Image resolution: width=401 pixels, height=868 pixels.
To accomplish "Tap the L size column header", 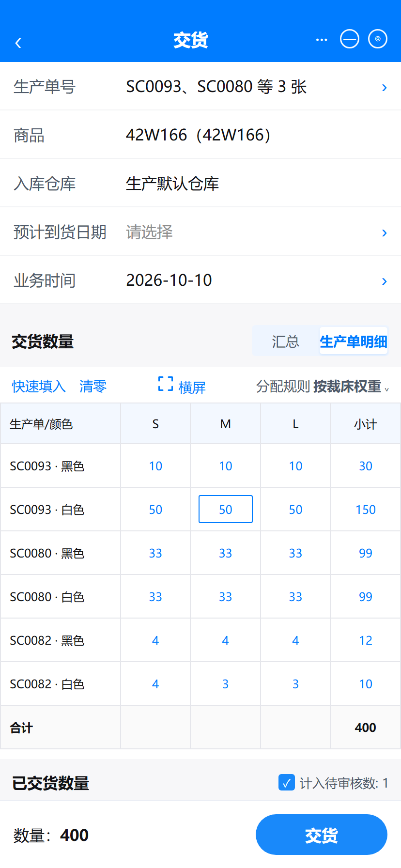I will click(295, 424).
